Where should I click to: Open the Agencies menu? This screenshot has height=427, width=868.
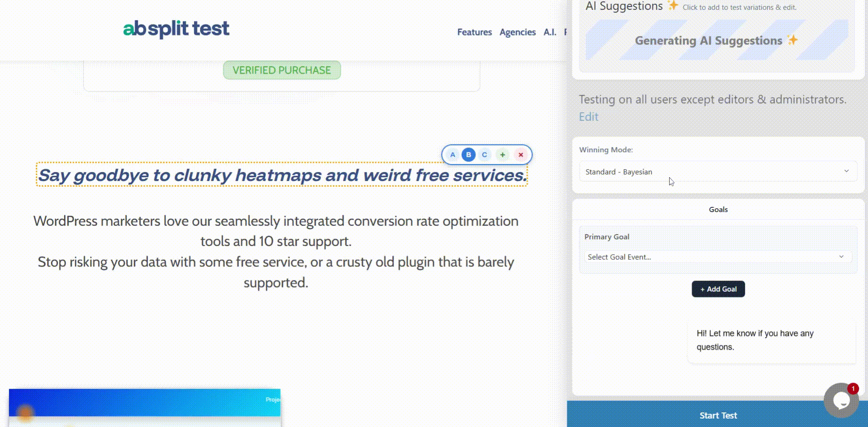[x=517, y=32]
